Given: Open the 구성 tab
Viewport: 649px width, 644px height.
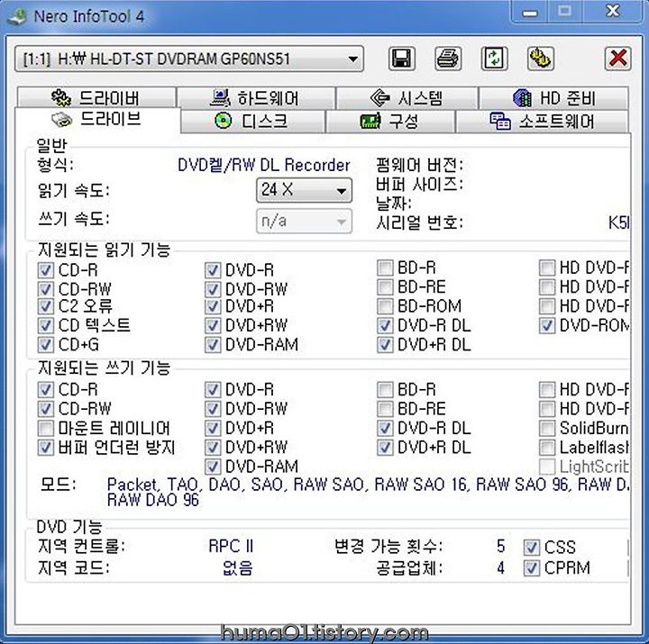Looking at the screenshot, I should pyautogui.click(x=390, y=122).
